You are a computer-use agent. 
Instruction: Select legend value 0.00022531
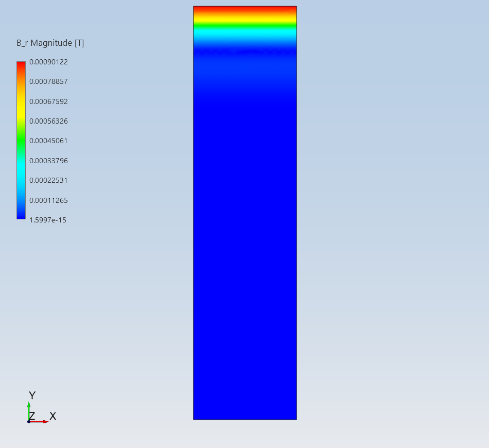click(48, 180)
